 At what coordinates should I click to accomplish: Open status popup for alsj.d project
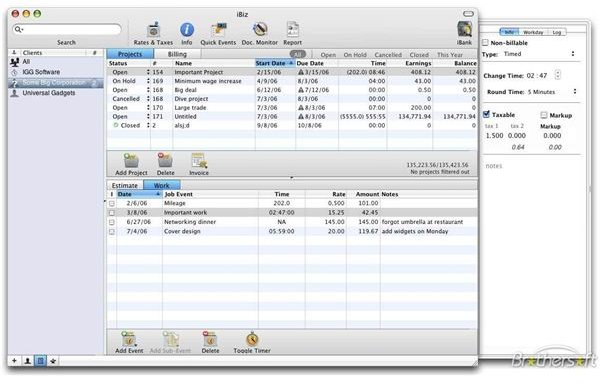point(148,125)
